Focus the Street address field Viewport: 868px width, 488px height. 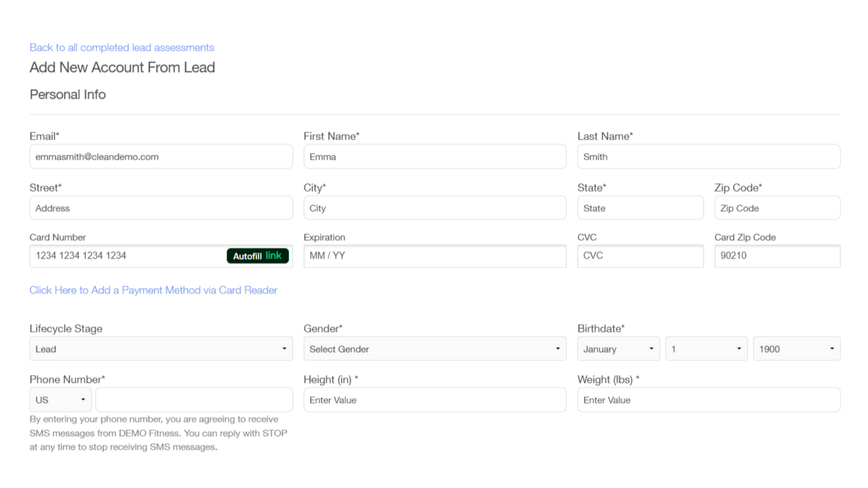(x=161, y=208)
